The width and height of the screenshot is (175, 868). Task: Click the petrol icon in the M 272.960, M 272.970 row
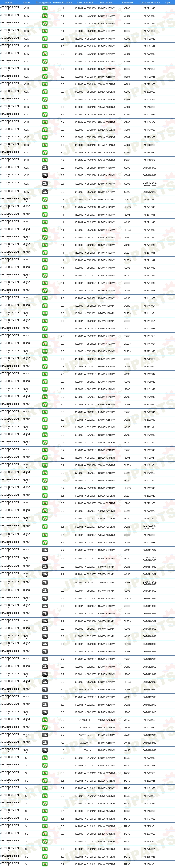(45, 527)
